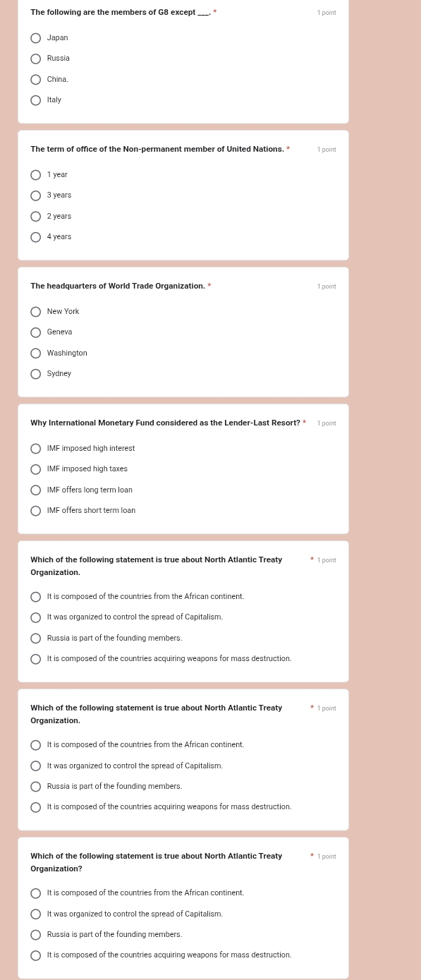421x980 pixels.
Task: Pick Sydney for WTO headquarters
Action: [36, 374]
